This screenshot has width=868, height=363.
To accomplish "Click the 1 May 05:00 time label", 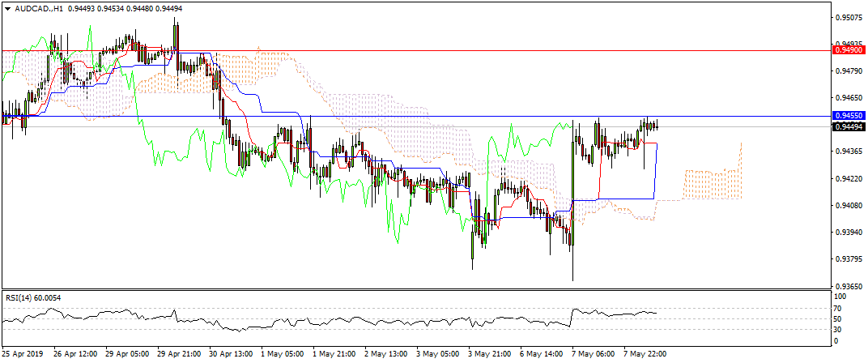I will tap(282, 353).
